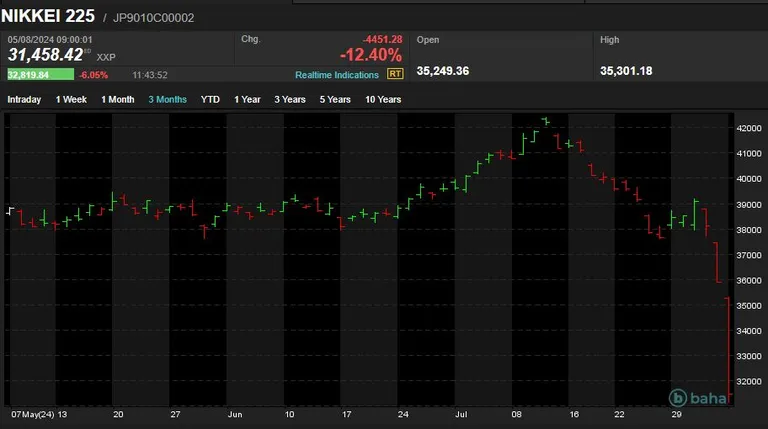Image resolution: width=768 pixels, height=429 pixels.
Task: Click the Jul date axis label
Action: pos(461,414)
